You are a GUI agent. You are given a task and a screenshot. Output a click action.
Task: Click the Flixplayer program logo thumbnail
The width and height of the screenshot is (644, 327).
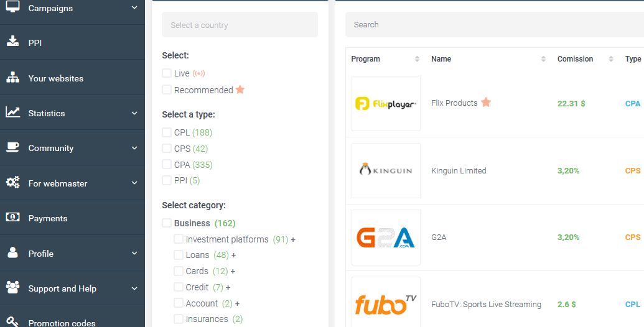click(x=386, y=103)
